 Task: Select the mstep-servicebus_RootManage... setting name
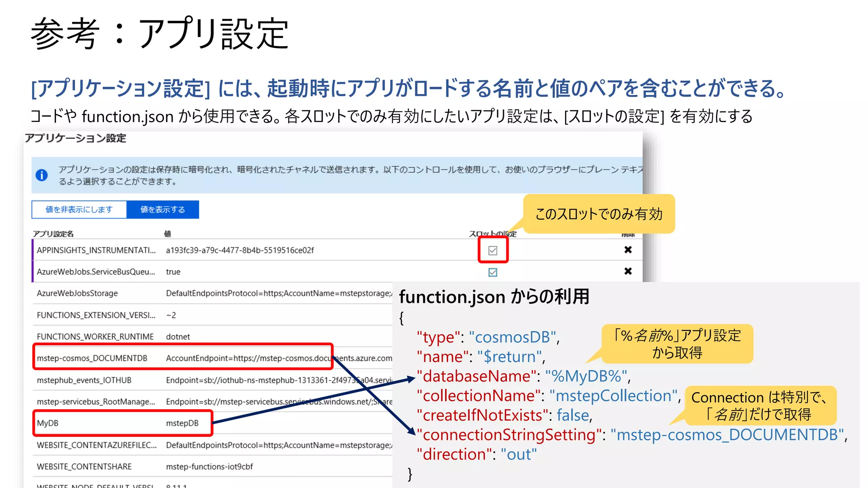[96, 401]
